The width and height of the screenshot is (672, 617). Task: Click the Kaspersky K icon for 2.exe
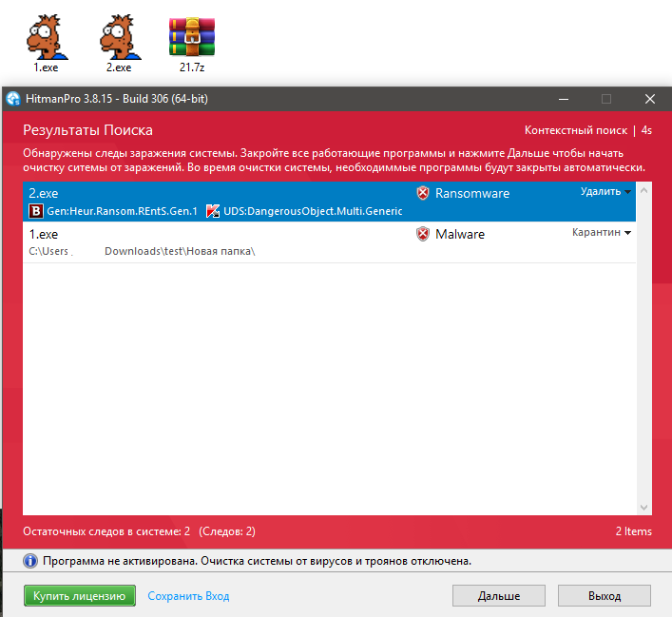click(213, 211)
